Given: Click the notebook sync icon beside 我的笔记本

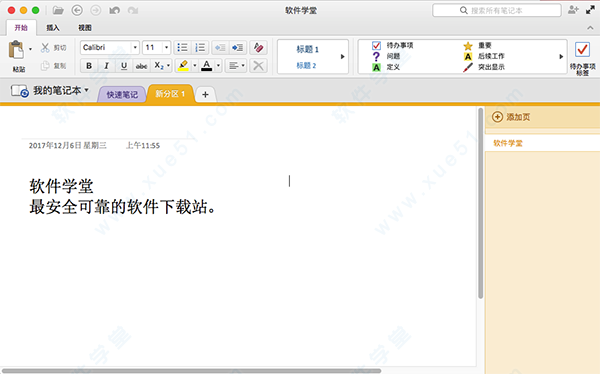Looking at the screenshot, I should tap(20, 91).
